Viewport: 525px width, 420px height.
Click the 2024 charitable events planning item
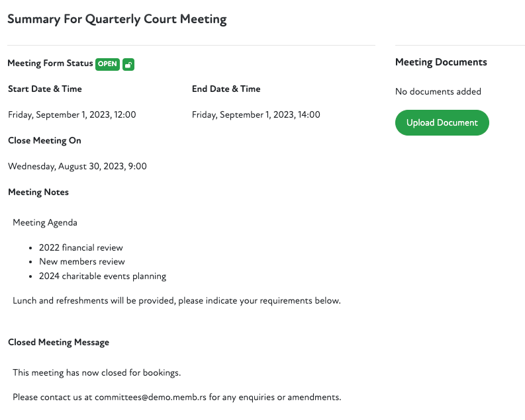coord(103,276)
